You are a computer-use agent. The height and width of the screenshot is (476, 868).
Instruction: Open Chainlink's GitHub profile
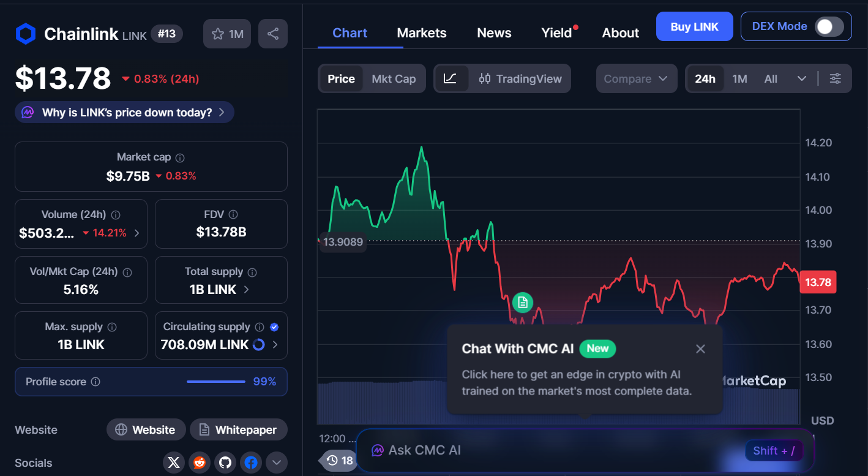(x=225, y=463)
